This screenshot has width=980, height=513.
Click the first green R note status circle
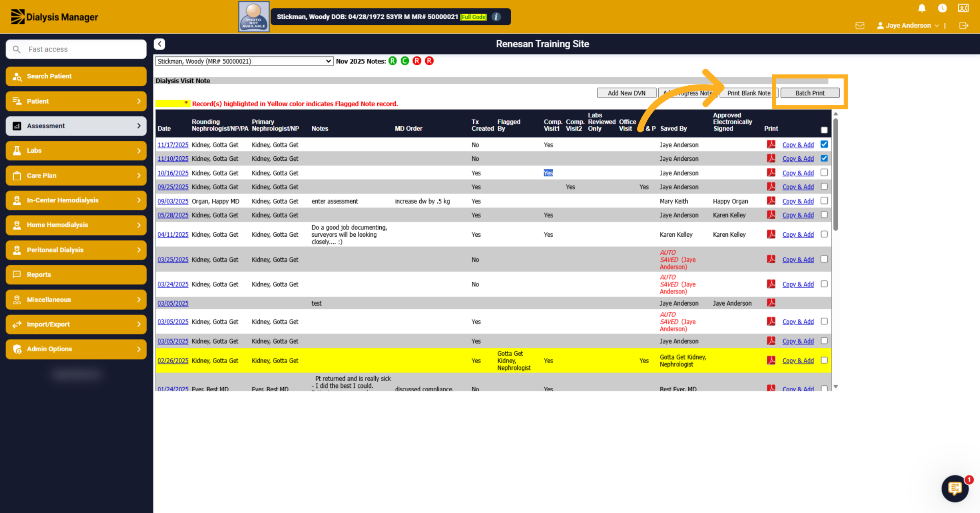(x=392, y=61)
